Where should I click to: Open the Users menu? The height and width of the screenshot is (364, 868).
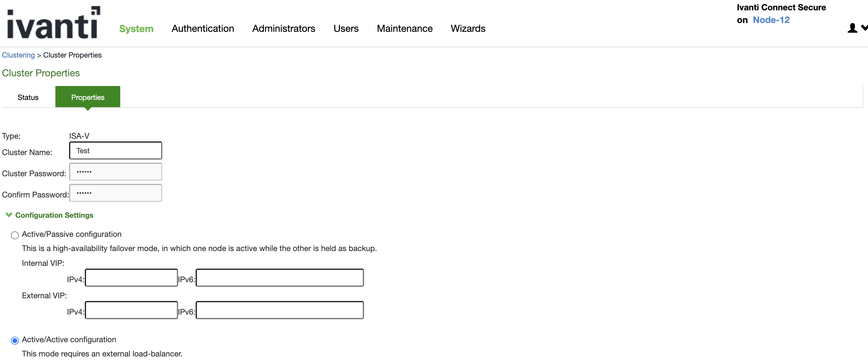346,29
